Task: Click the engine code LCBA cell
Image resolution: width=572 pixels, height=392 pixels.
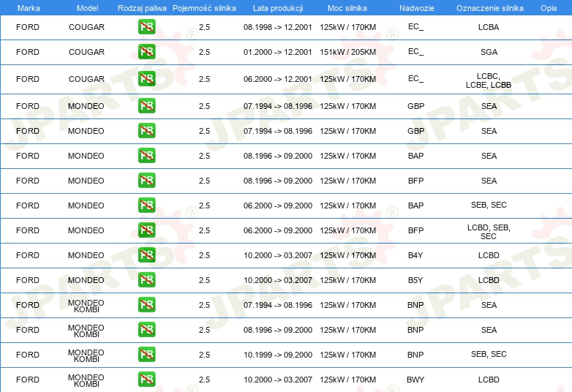Action: (x=489, y=27)
